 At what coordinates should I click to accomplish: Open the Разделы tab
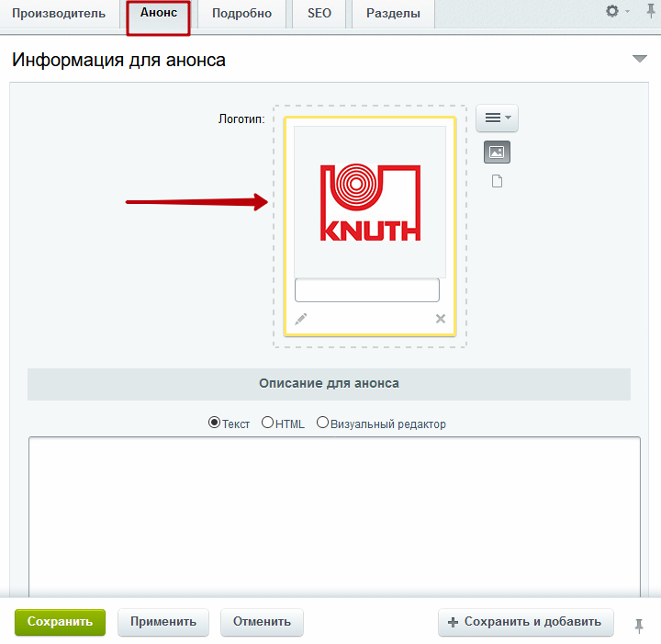coord(393,14)
